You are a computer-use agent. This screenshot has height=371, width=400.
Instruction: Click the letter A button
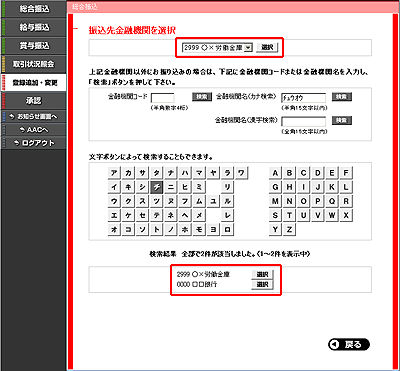pyautogui.click(x=275, y=173)
